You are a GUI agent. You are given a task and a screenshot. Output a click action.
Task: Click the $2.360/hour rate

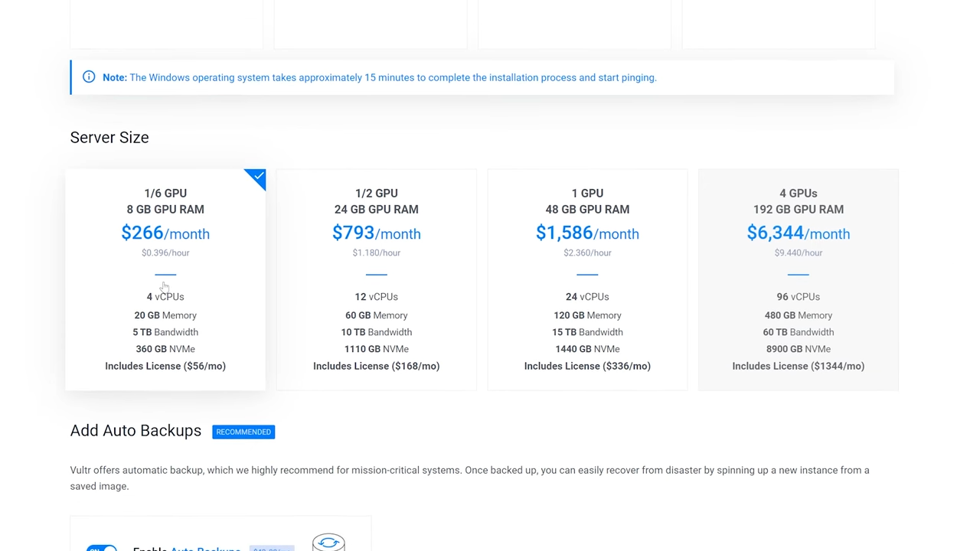pyautogui.click(x=587, y=253)
